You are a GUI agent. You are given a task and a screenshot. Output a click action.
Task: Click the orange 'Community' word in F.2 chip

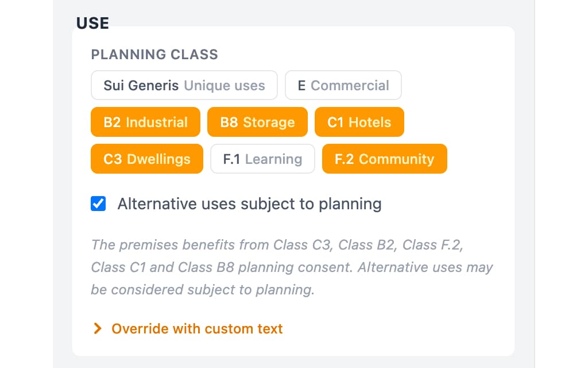[x=396, y=159]
